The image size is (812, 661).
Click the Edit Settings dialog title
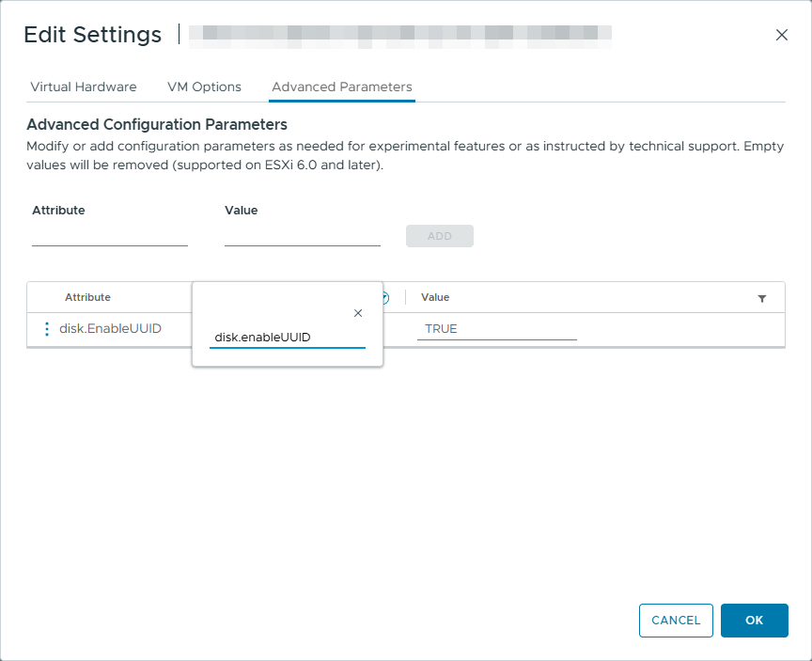click(92, 35)
